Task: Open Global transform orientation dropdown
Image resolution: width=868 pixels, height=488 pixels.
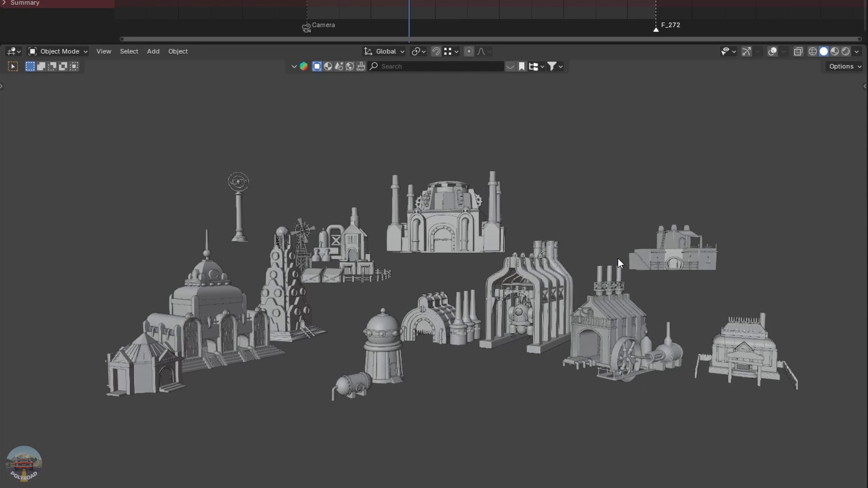Action: tap(384, 52)
